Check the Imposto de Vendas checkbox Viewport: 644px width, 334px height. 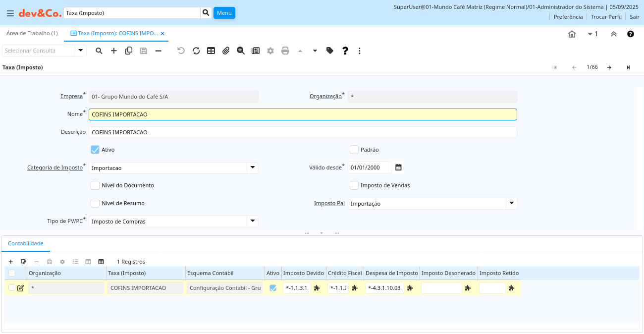354,185
